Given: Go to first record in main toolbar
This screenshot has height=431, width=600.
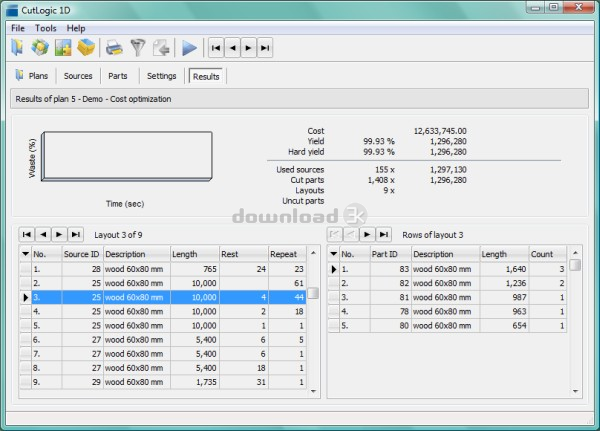Looking at the screenshot, I should tap(216, 48).
